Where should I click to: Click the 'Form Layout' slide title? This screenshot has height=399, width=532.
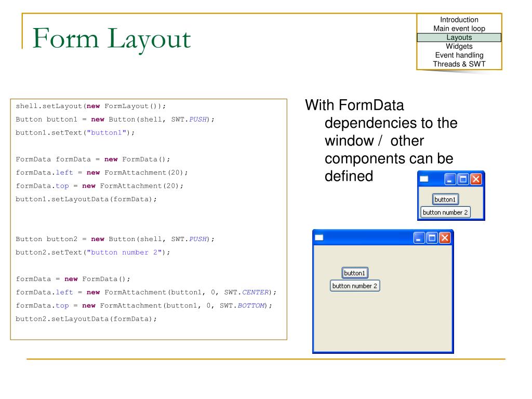(x=112, y=39)
